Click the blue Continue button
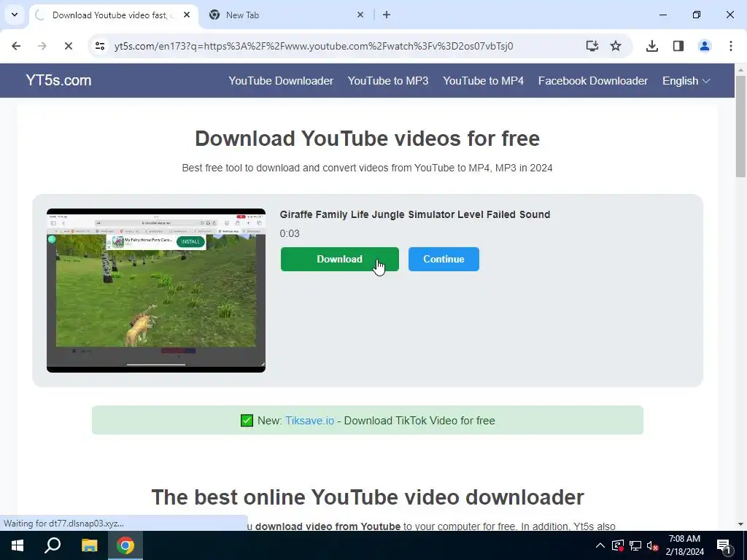This screenshot has height=560, width=747. click(x=444, y=259)
